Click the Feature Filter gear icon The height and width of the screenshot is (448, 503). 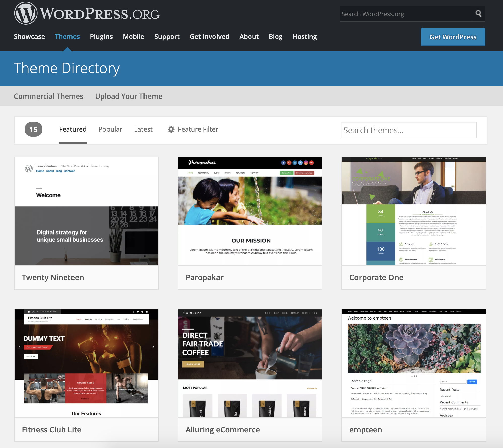171,129
